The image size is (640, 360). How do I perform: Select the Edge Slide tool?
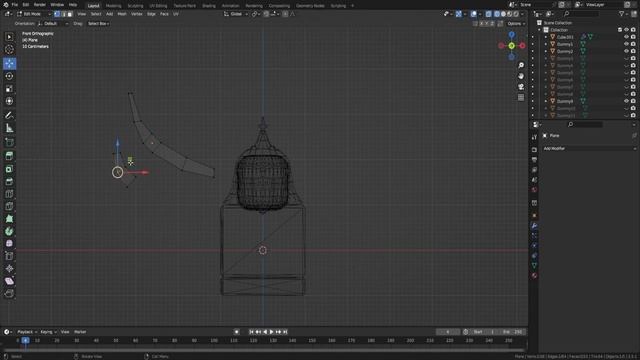coord(9,256)
